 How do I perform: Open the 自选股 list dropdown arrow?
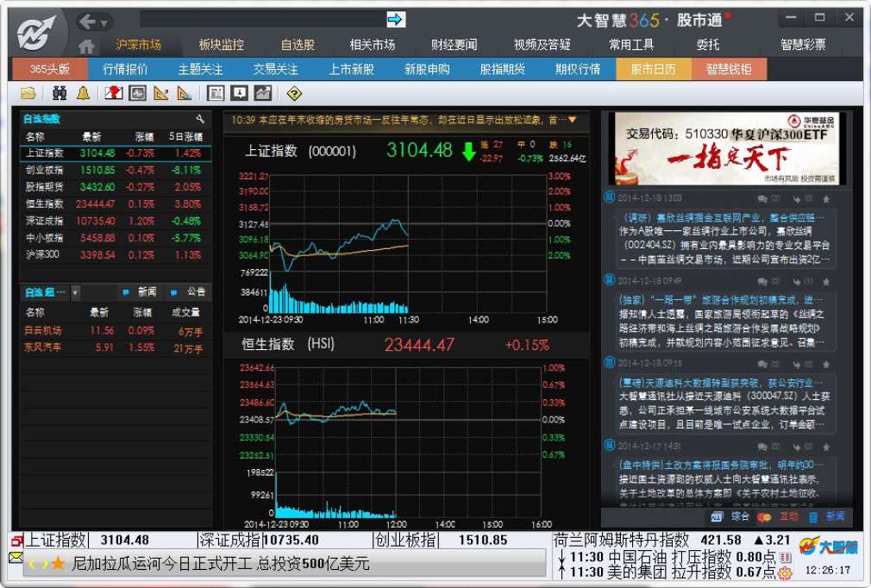pos(75,292)
